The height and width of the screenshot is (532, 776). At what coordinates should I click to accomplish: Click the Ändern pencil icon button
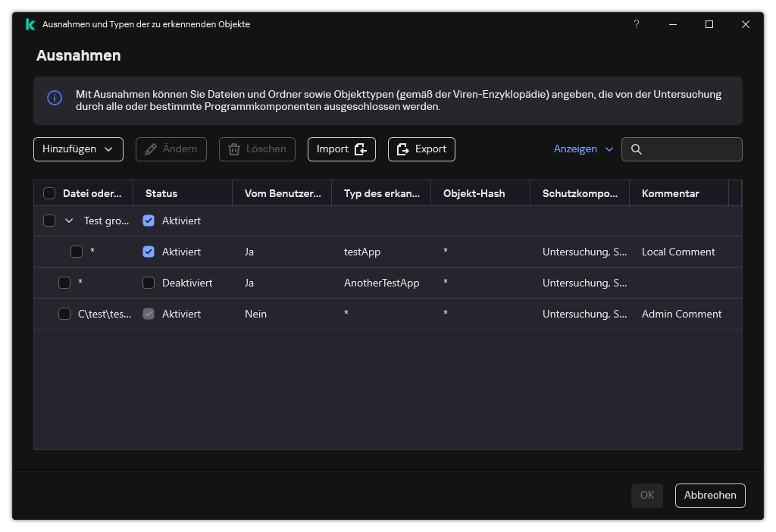point(171,149)
